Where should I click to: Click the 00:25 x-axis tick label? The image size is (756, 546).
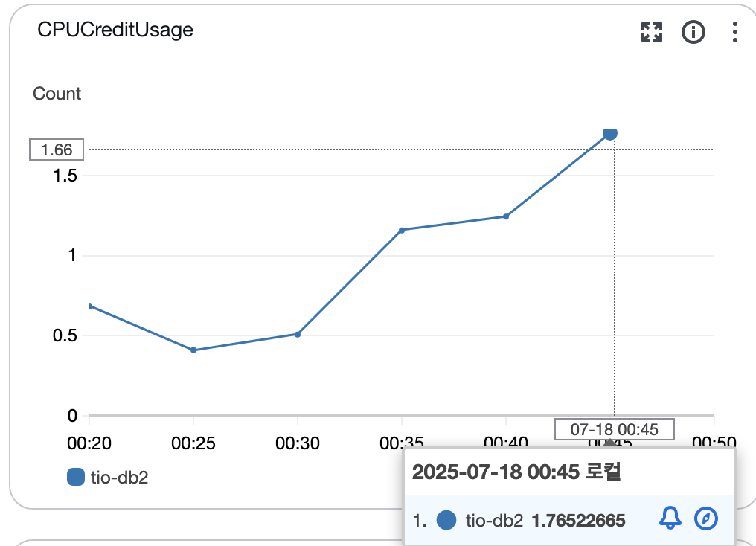(x=193, y=443)
